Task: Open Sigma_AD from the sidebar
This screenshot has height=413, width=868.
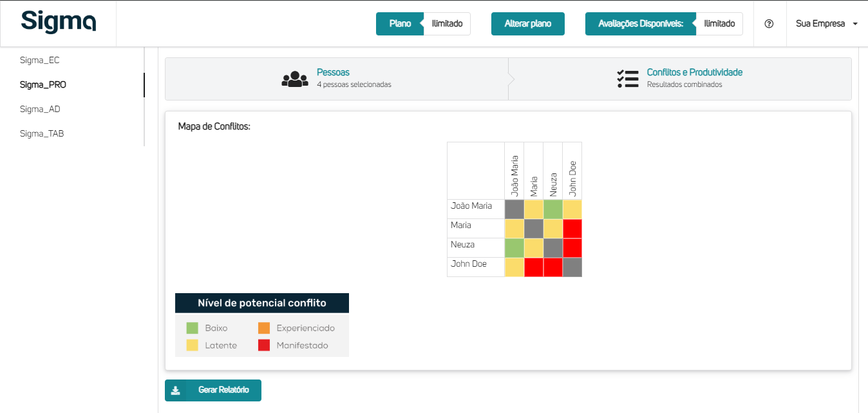Action: tap(40, 109)
